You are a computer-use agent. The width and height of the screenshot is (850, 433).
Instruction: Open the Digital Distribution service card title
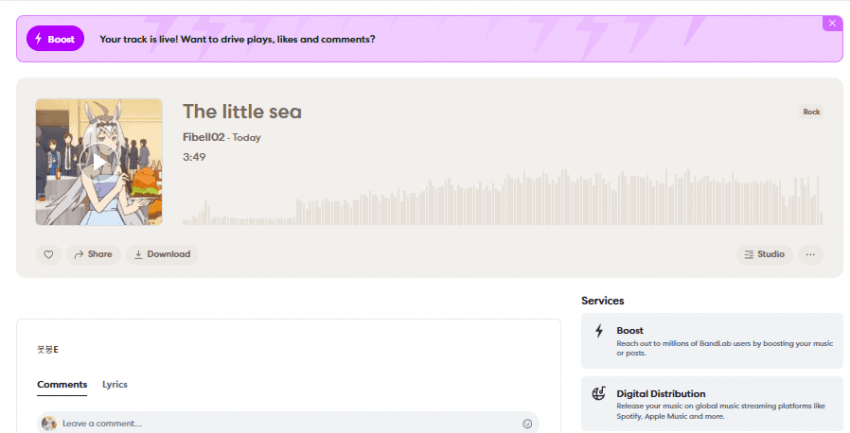661,394
